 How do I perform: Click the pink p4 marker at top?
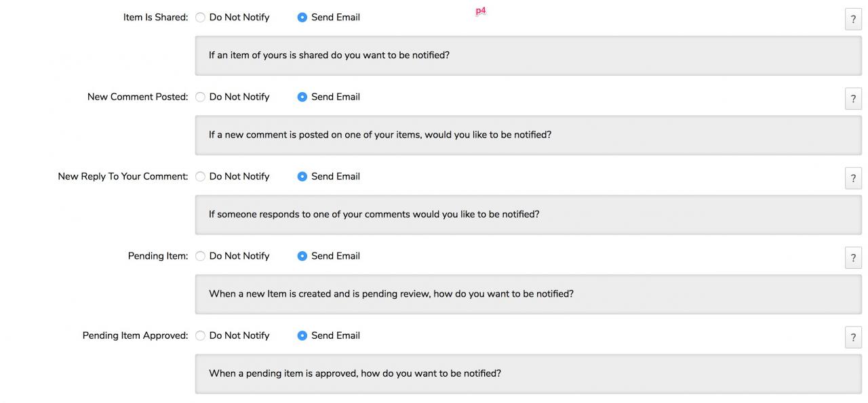pos(481,12)
